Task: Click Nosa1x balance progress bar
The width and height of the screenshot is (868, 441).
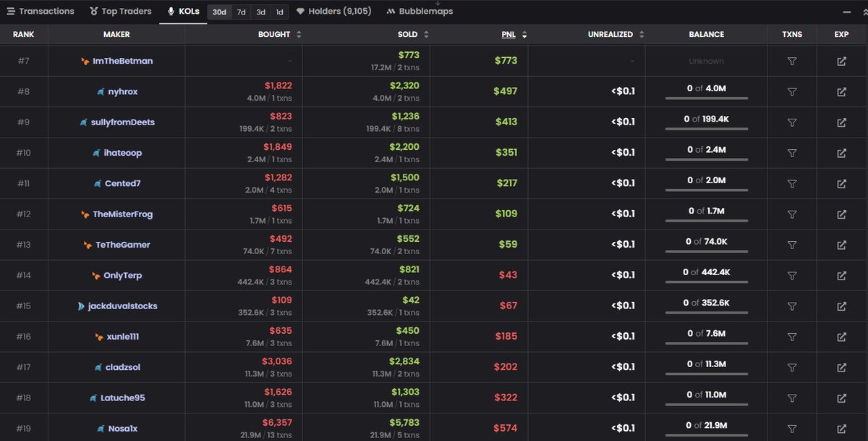Action: pos(707,435)
